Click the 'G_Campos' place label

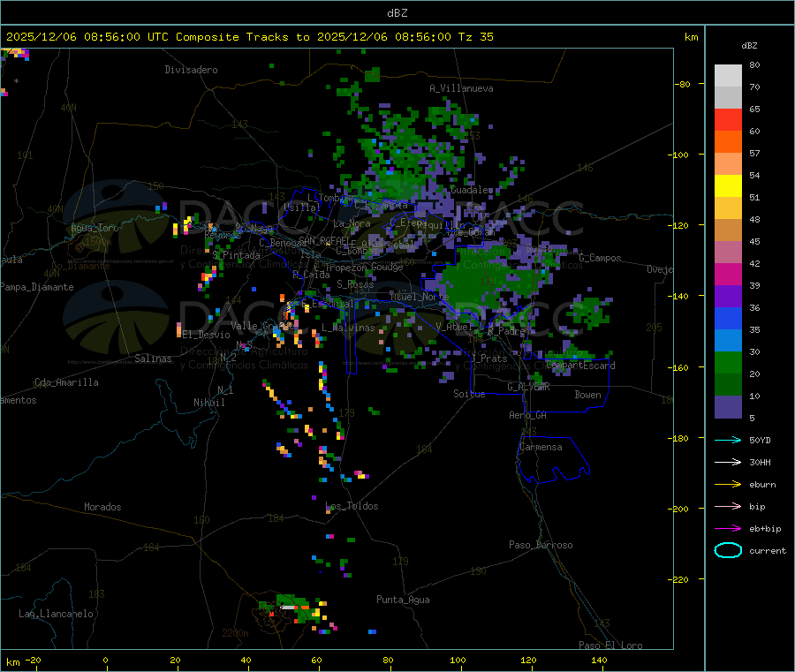pyautogui.click(x=600, y=258)
